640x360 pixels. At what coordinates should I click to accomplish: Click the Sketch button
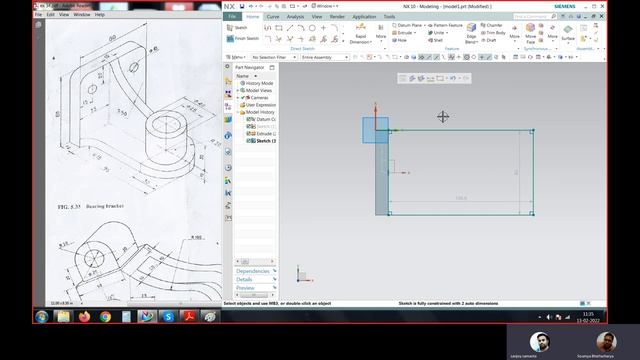(x=237, y=27)
